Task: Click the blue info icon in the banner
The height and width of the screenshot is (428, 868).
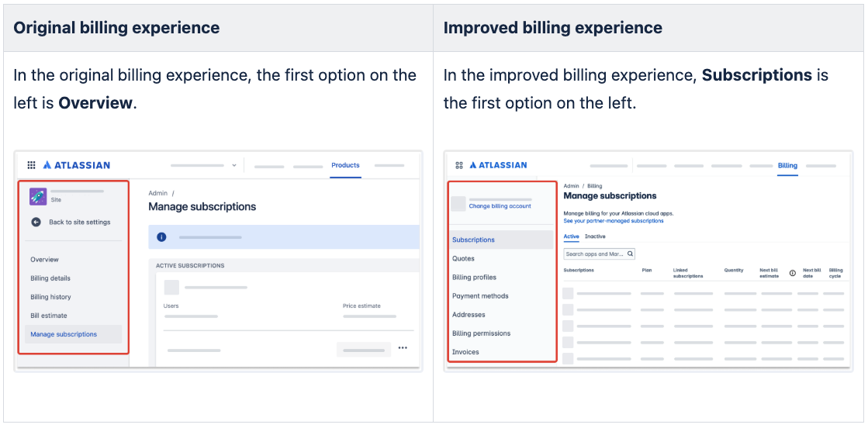Action: click(x=161, y=237)
